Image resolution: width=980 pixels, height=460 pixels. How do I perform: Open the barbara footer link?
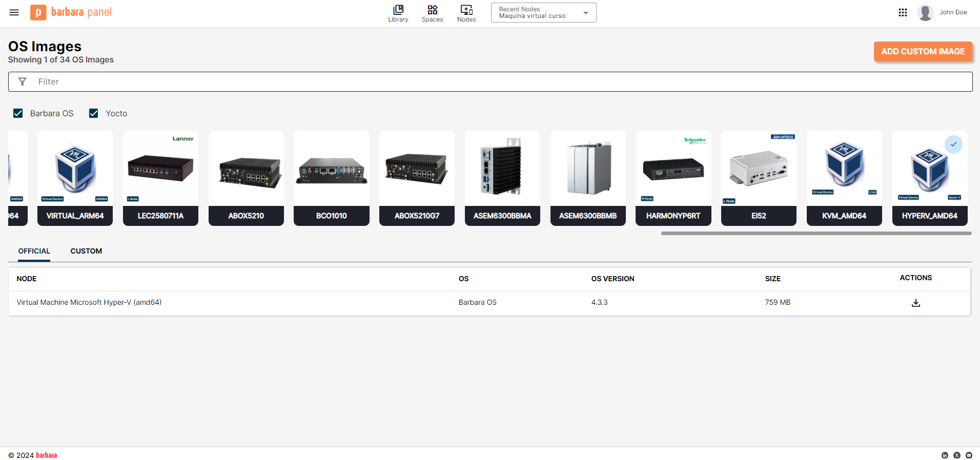[x=47, y=455]
